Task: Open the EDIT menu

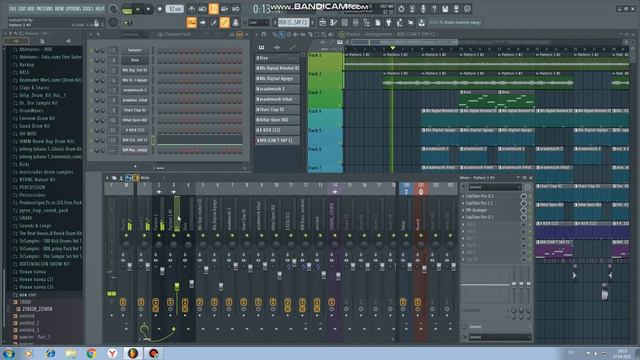Action: coord(22,8)
